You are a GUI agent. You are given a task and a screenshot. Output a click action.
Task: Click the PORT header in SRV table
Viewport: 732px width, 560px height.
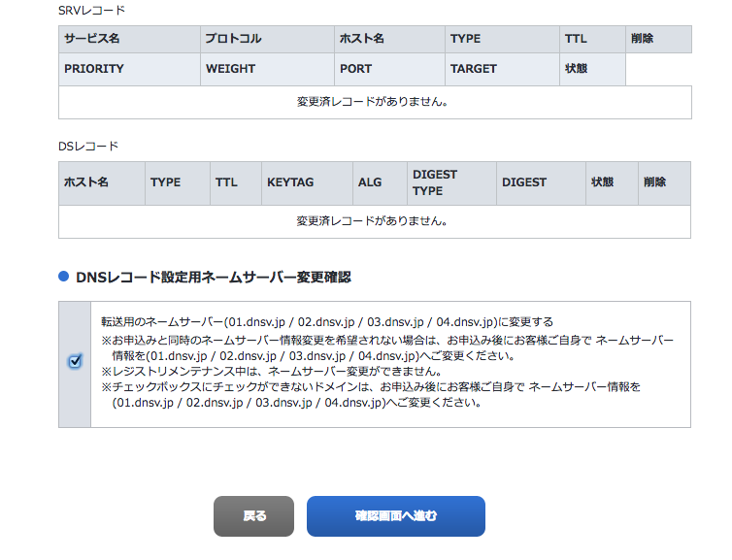point(356,69)
